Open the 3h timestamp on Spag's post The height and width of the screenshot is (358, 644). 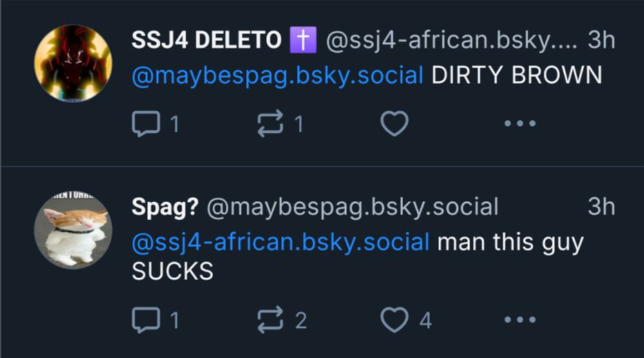point(601,207)
